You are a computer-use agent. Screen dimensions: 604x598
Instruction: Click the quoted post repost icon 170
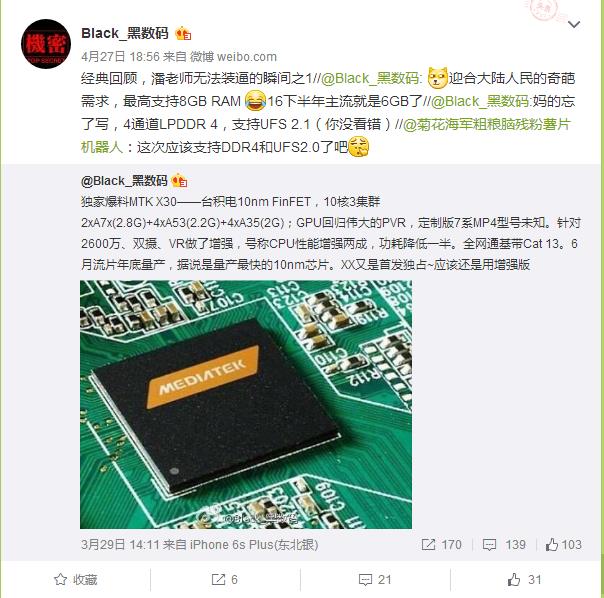pos(441,544)
